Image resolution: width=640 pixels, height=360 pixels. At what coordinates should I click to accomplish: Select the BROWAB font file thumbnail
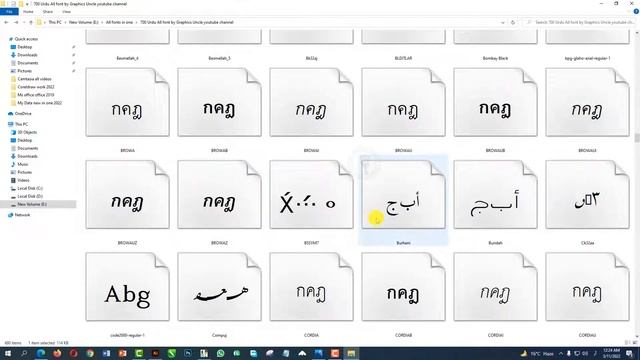point(220,102)
